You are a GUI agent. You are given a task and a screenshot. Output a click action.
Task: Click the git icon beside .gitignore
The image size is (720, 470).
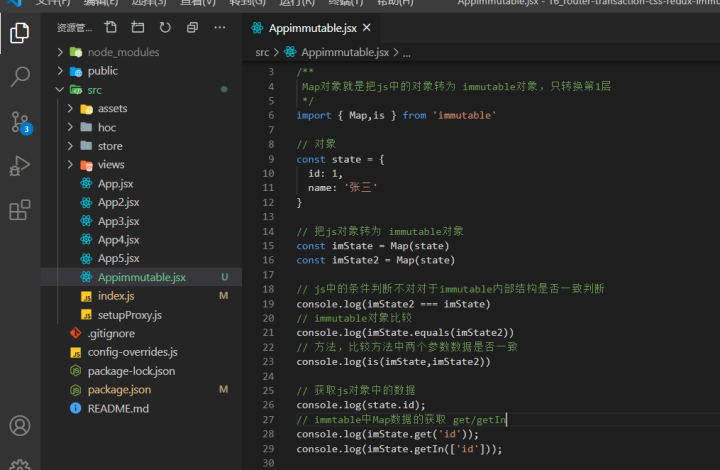pyautogui.click(x=76, y=333)
